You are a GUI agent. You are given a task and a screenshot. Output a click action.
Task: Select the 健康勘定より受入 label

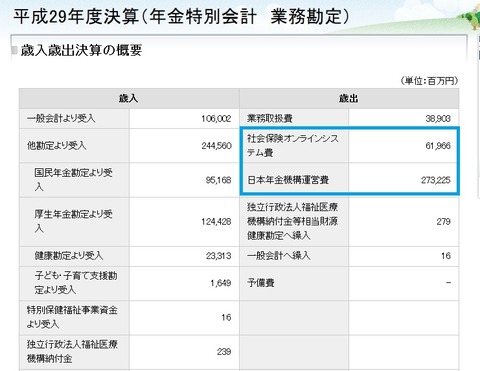click(x=69, y=256)
